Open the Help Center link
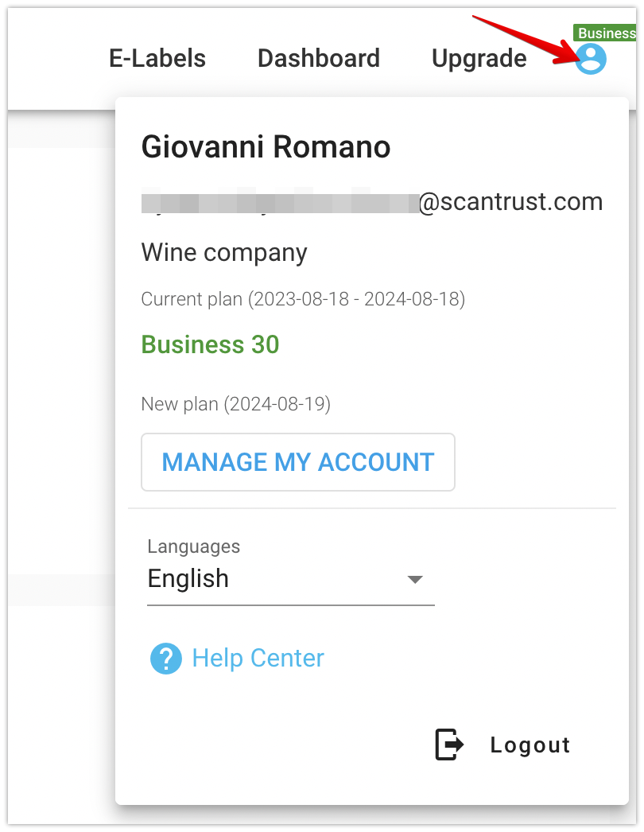Image resolution: width=644 pixels, height=832 pixels. pos(258,659)
